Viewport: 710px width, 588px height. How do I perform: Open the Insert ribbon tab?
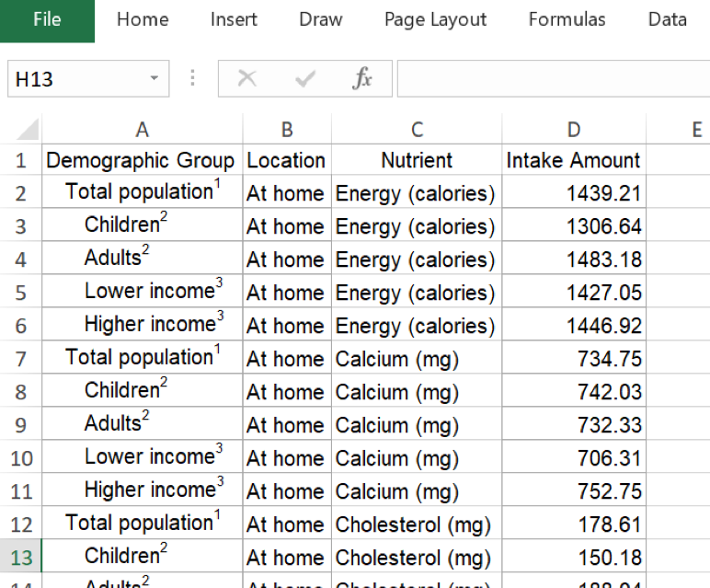[234, 19]
